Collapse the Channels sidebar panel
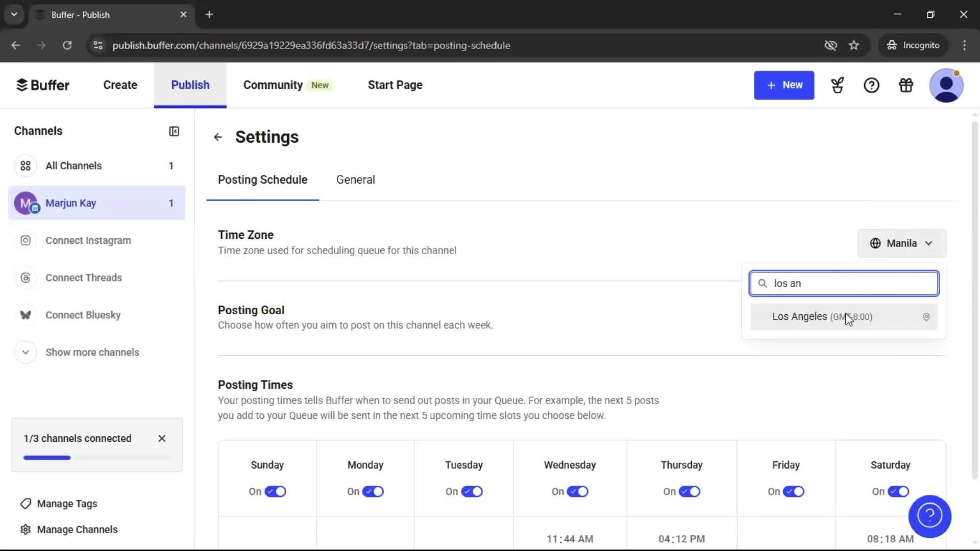 coord(174,131)
